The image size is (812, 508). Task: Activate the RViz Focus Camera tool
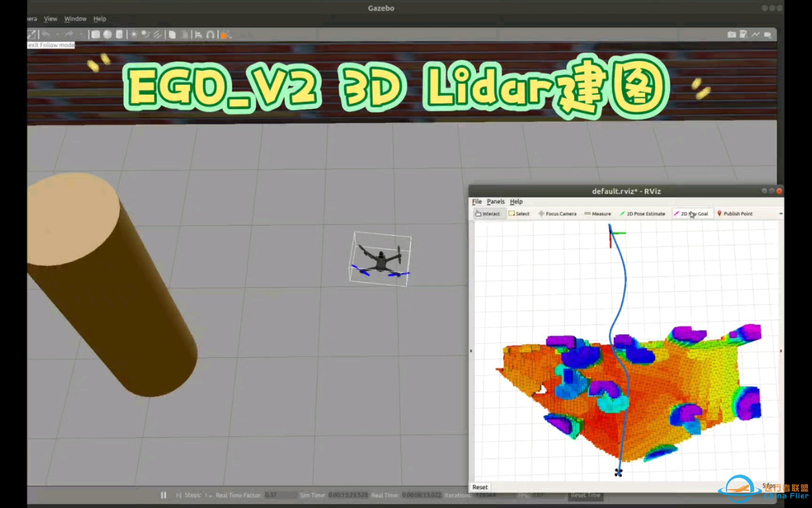(x=557, y=214)
